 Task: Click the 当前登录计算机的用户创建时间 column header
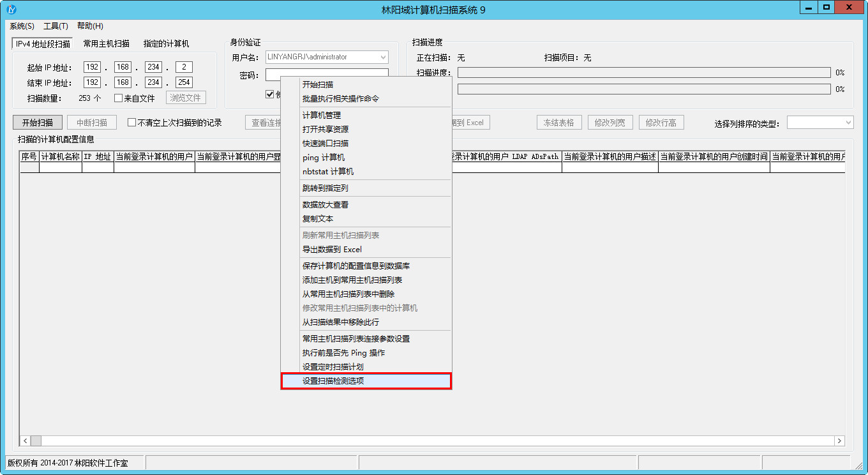point(714,156)
